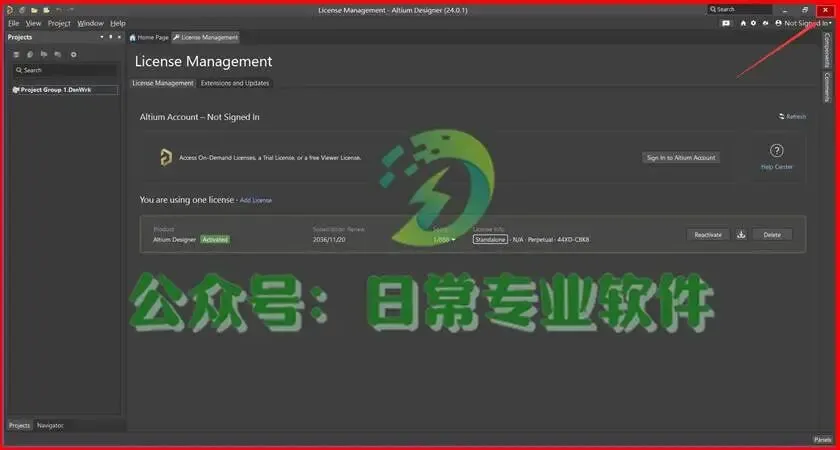Pin the Projects panel with the pin icon
The width and height of the screenshot is (840, 450).
coord(110,37)
